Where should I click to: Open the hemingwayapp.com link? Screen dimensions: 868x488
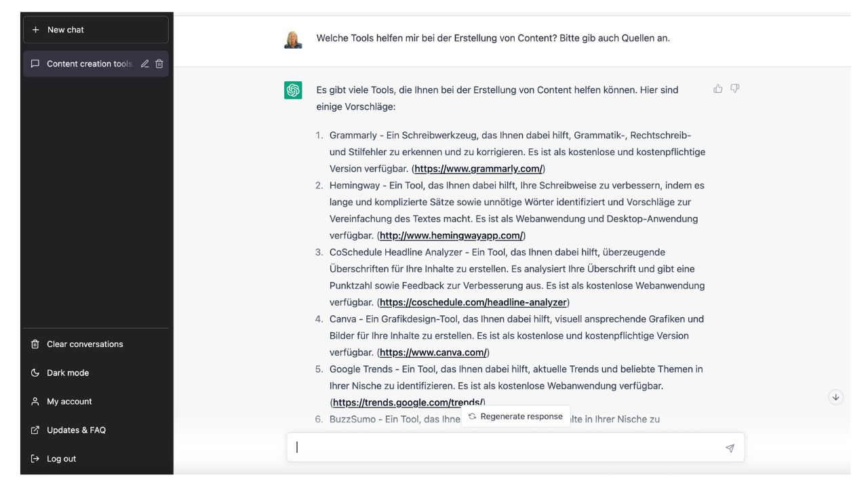[451, 237]
